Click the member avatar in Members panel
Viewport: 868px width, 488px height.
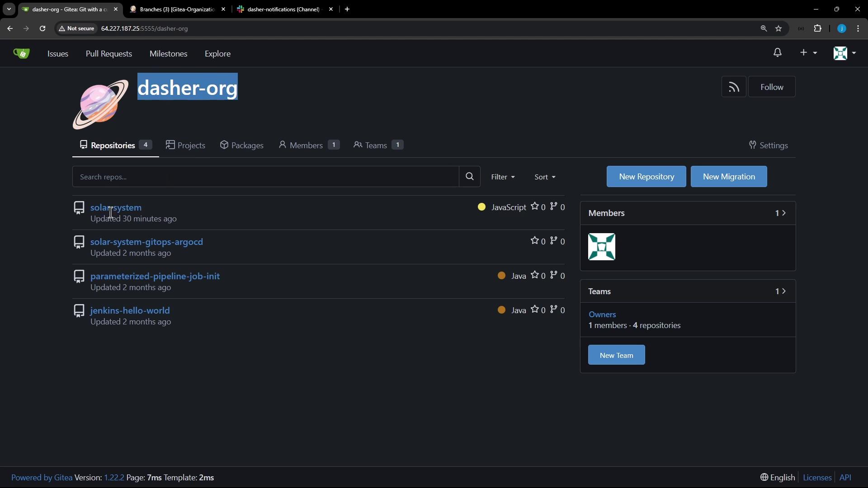[x=601, y=247]
